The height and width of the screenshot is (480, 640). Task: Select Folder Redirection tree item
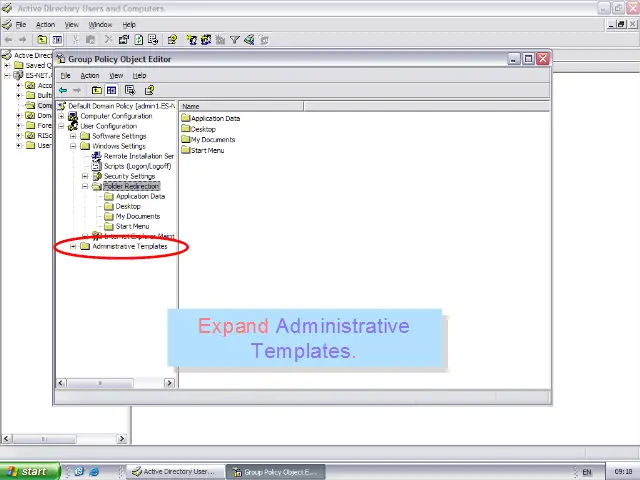click(131, 186)
